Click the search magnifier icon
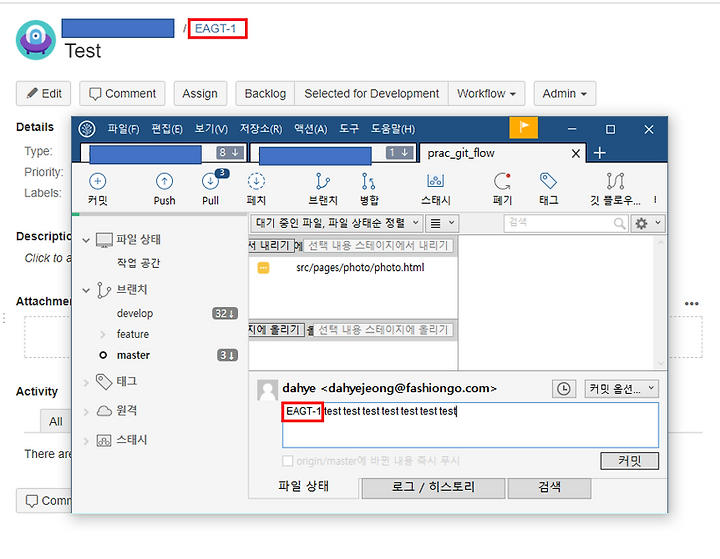The width and height of the screenshot is (720, 559). point(619,223)
